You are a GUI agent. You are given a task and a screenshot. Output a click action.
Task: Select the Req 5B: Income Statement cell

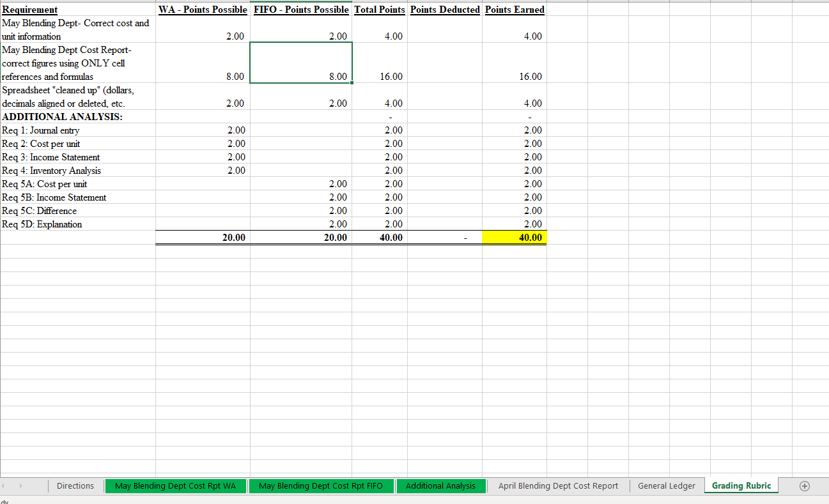pos(78,197)
